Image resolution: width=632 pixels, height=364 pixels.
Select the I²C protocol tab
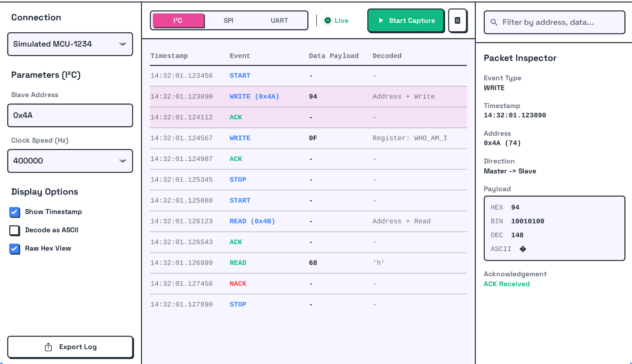(178, 21)
